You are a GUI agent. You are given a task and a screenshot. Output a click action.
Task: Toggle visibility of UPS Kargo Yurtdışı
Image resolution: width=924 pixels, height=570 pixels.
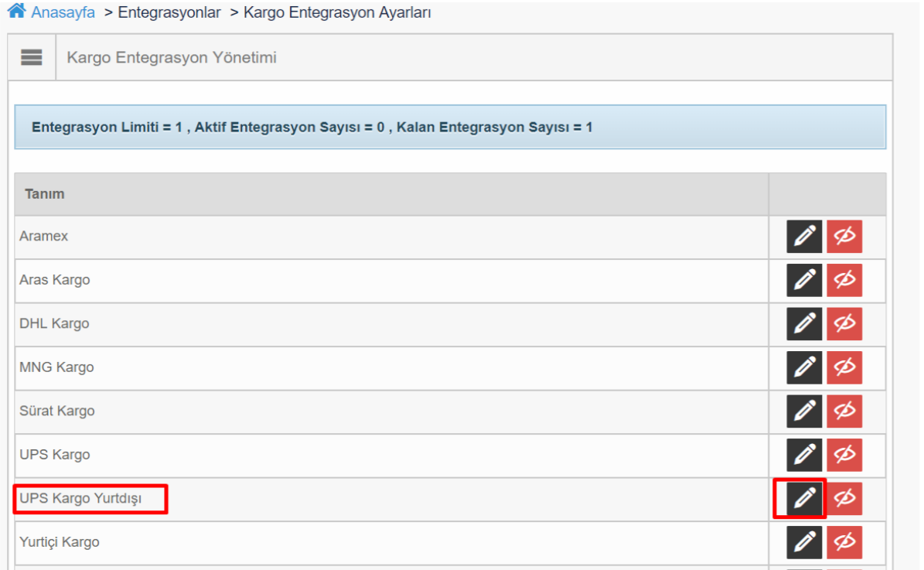tap(844, 498)
